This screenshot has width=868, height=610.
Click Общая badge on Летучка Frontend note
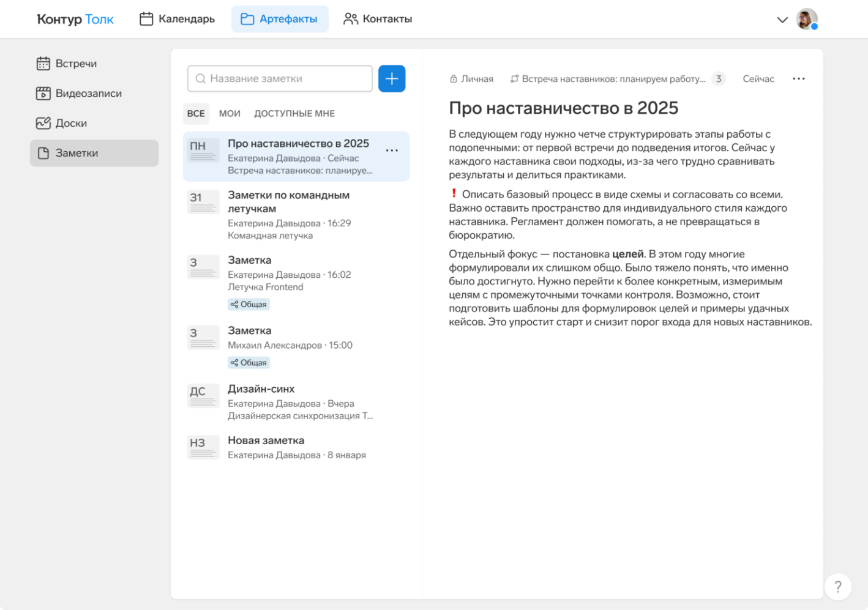coord(249,304)
